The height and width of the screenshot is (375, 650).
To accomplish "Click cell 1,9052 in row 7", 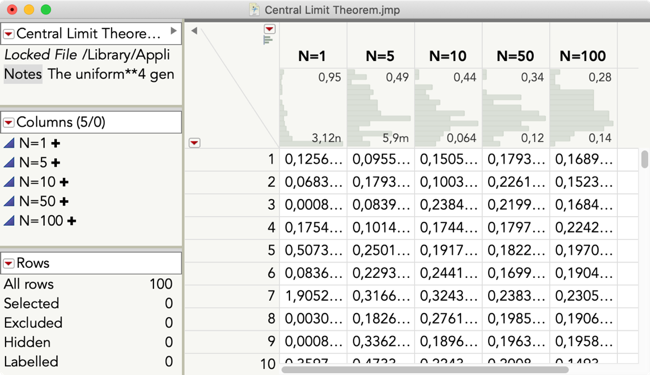I will pos(313,296).
